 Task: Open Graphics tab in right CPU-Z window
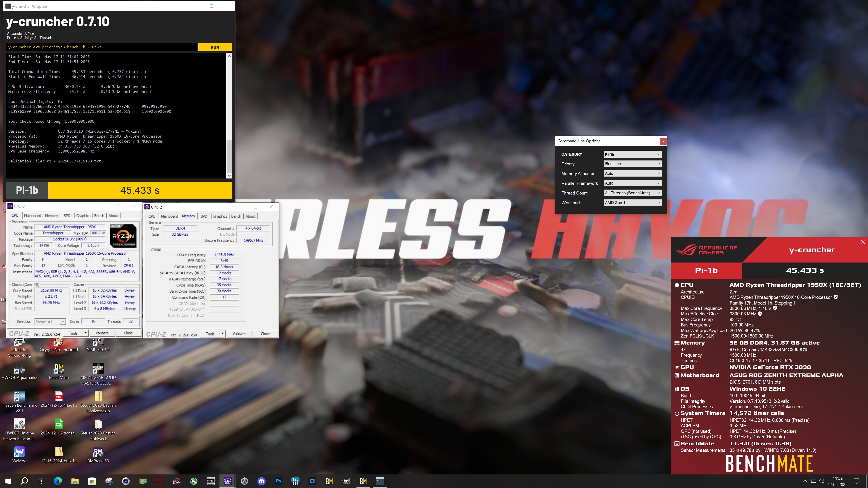point(220,216)
